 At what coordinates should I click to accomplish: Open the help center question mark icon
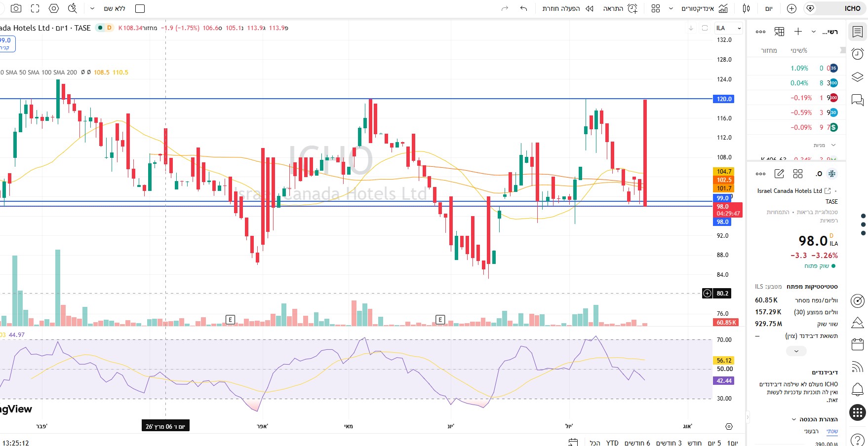[858, 439]
